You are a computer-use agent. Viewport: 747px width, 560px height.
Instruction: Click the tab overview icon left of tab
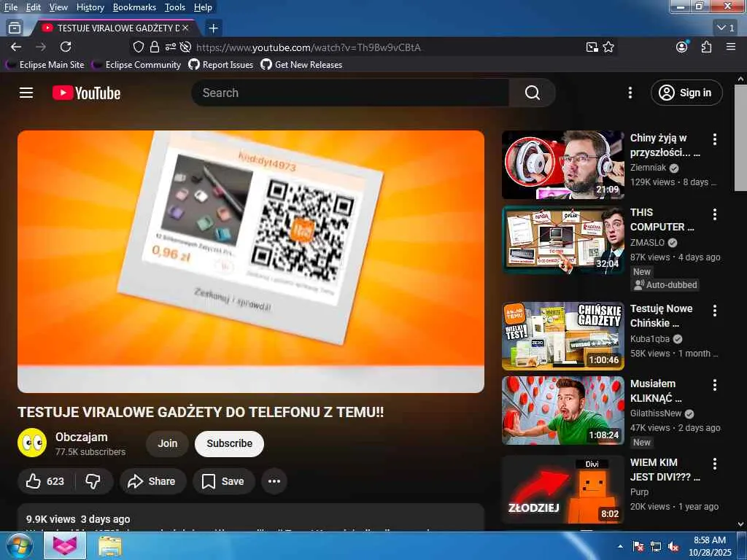coord(15,28)
